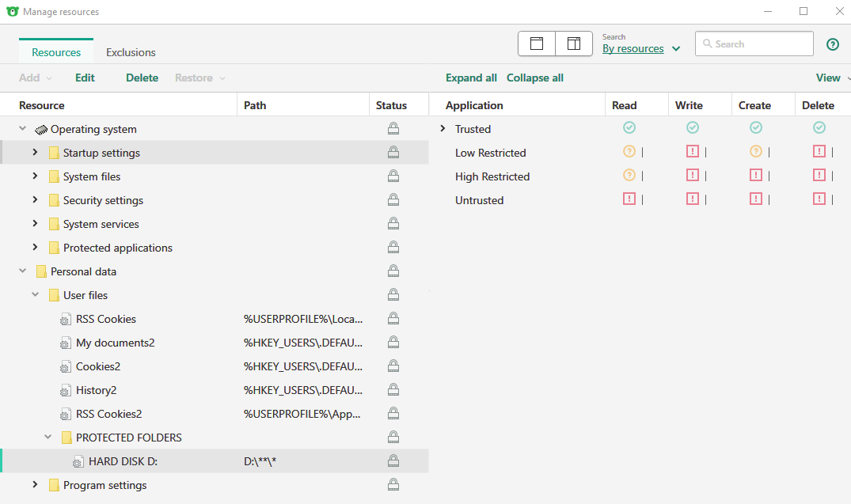Click lock status icon for HARD DISK D:
Image resolution: width=851 pixels, height=504 pixels.
click(393, 461)
